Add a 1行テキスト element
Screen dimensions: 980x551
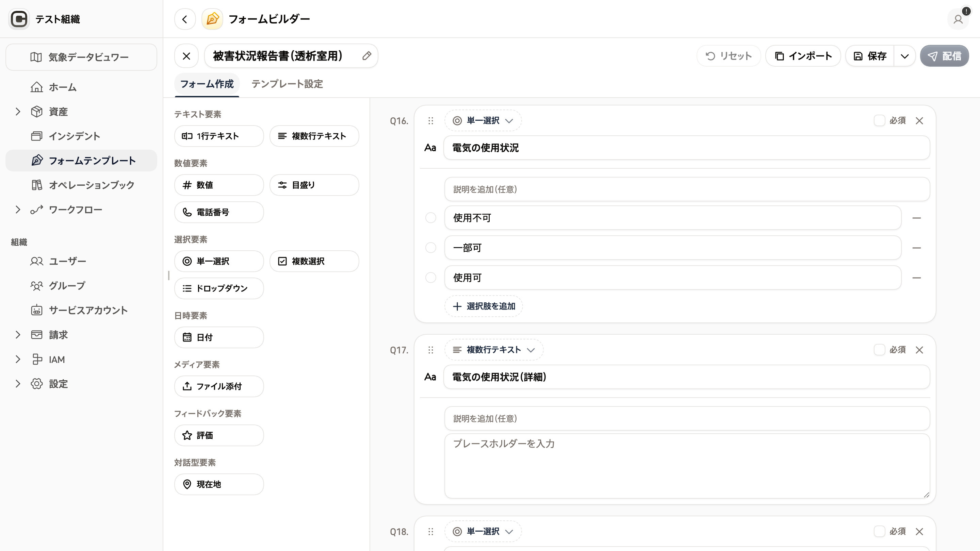219,136
